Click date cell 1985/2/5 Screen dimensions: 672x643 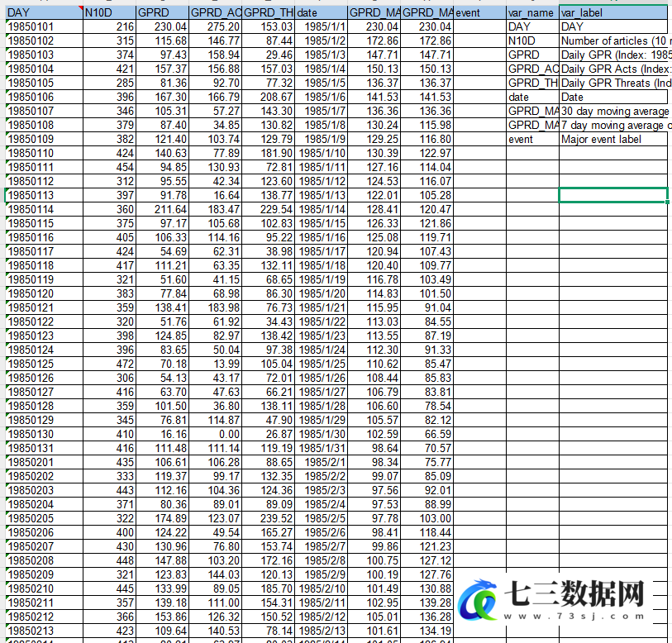click(x=321, y=518)
